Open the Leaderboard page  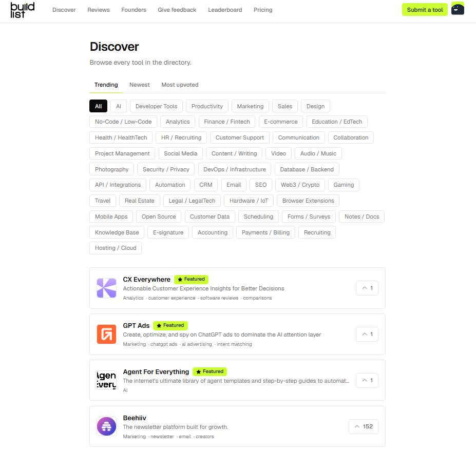click(225, 10)
